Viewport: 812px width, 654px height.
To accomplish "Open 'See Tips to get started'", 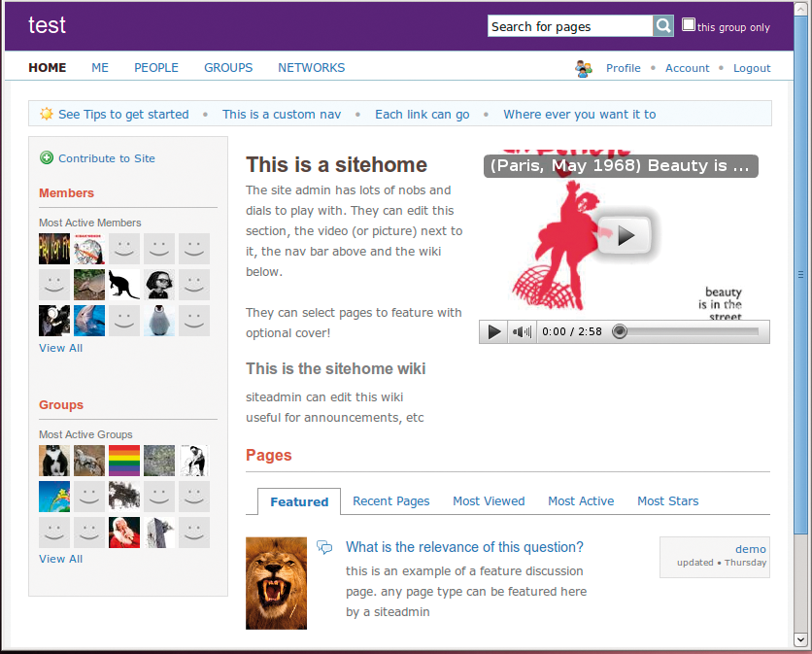I will (123, 114).
